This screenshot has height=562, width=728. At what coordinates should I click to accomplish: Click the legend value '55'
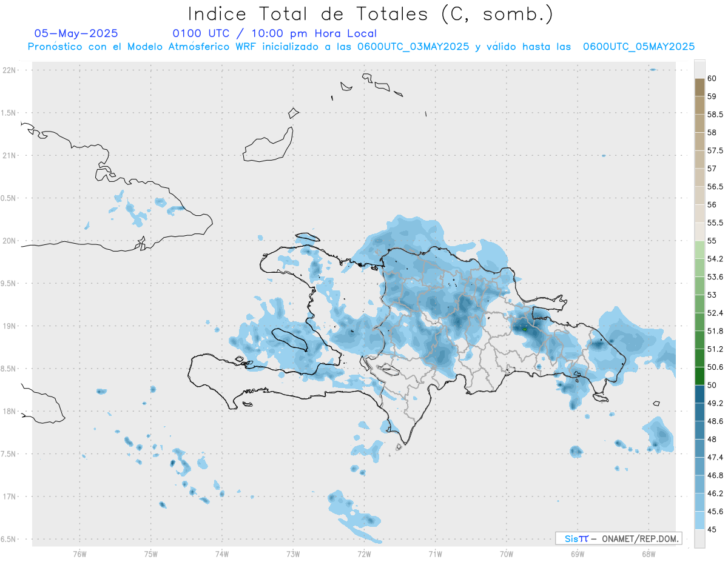[712, 241]
